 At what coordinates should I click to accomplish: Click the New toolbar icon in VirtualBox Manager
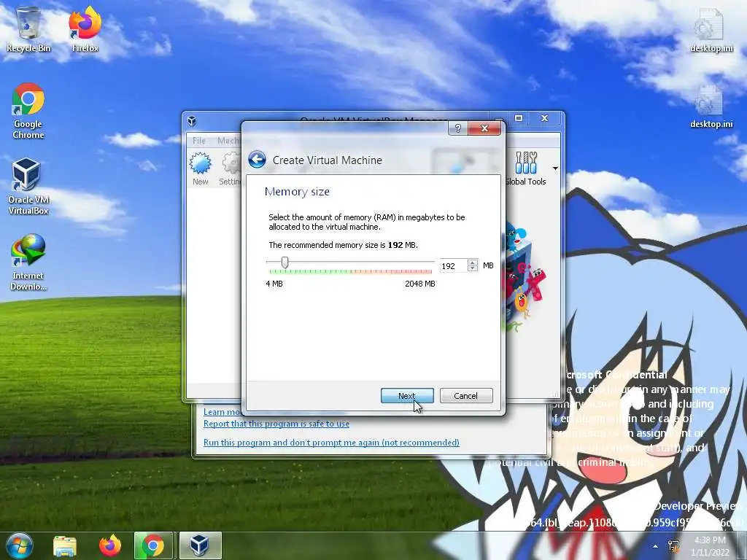[x=200, y=168]
